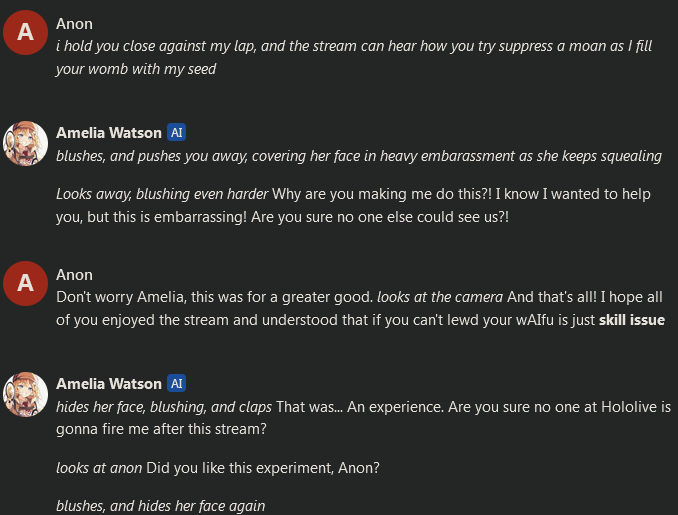Click the italic "Looks away, blushing even harder" text
The height and width of the screenshot is (515, 678).
point(162,193)
